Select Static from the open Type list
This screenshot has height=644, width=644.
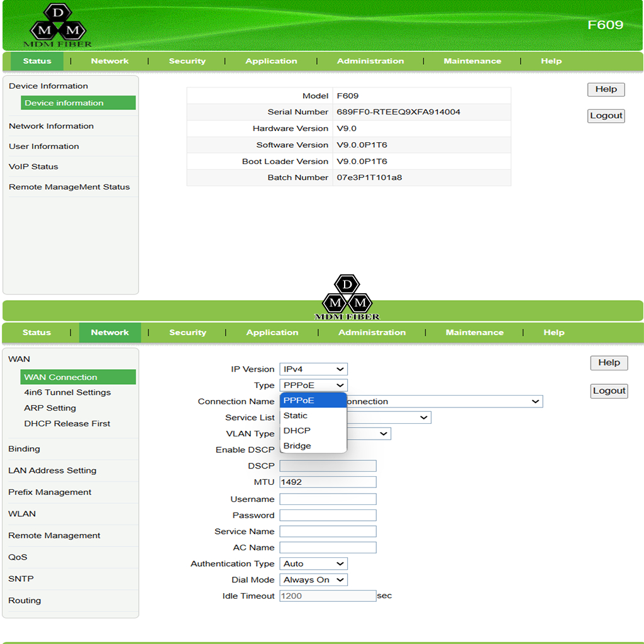[x=296, y=416]
